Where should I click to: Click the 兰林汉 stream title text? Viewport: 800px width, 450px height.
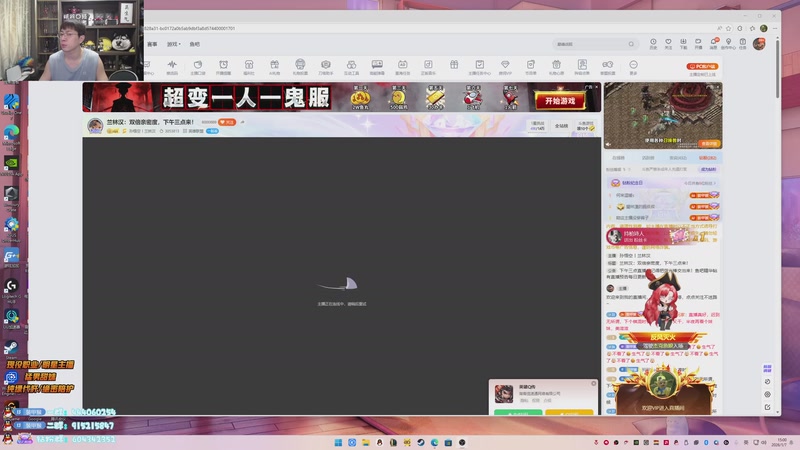150,122
